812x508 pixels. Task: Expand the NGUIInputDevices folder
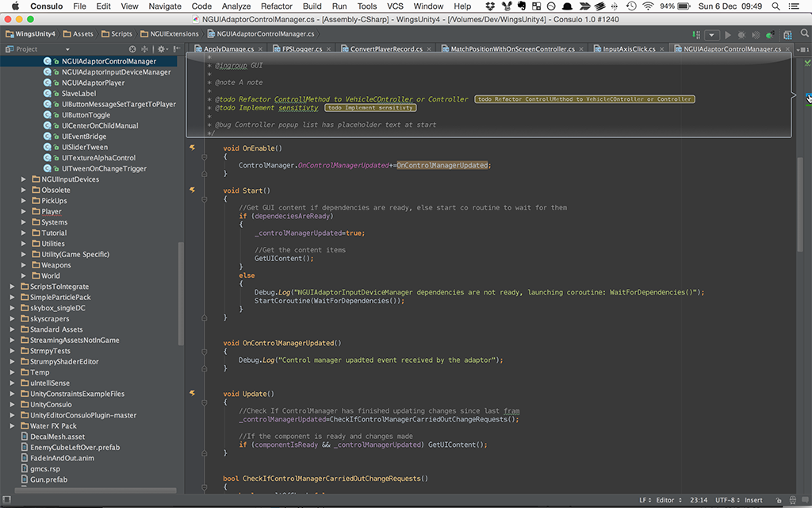click(x=23, y=179)
